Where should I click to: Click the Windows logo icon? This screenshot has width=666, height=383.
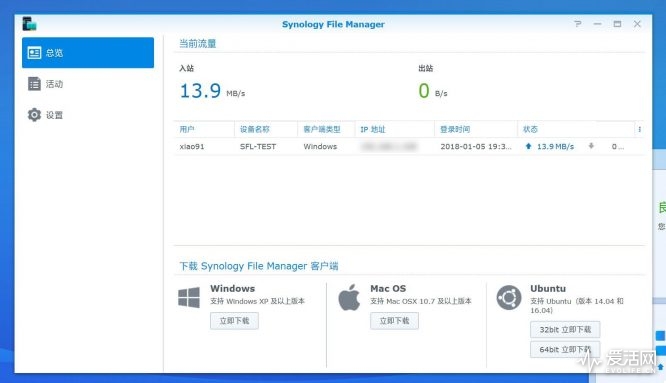point(189,297)
